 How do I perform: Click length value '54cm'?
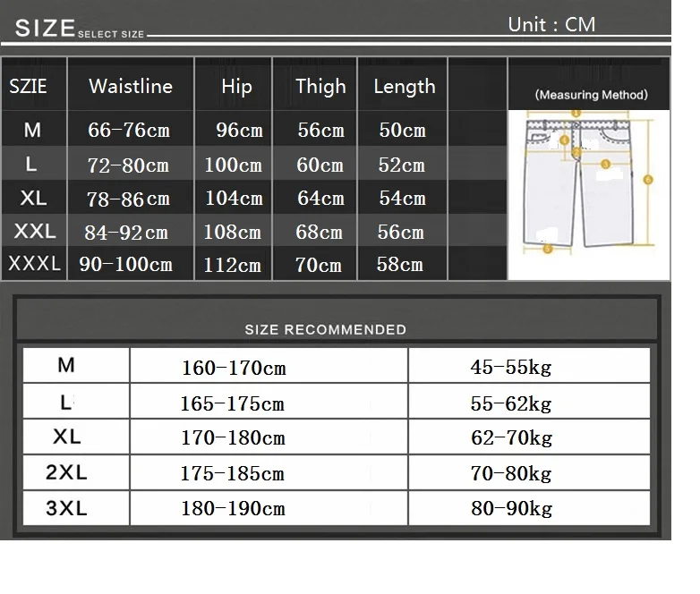click(x=402, y=198)
